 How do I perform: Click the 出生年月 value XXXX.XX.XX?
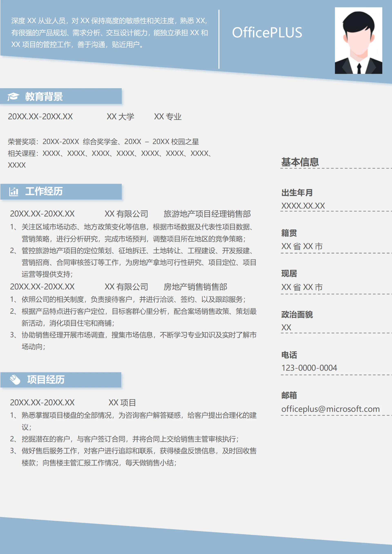303,206
